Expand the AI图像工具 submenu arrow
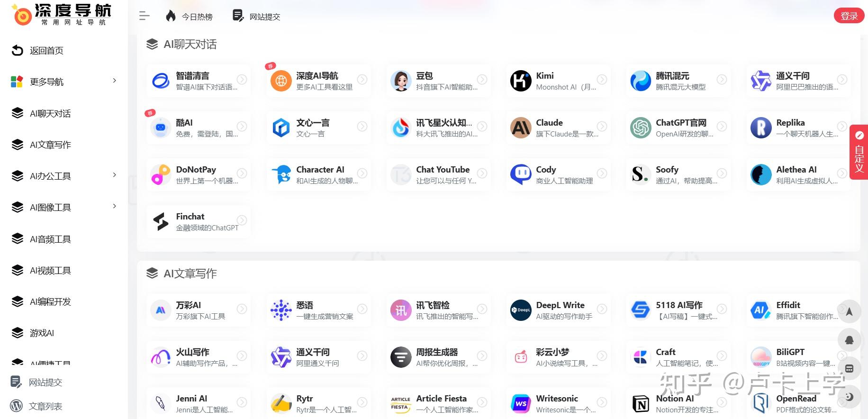The image size is (868, 419). click(x=114, y=206)
